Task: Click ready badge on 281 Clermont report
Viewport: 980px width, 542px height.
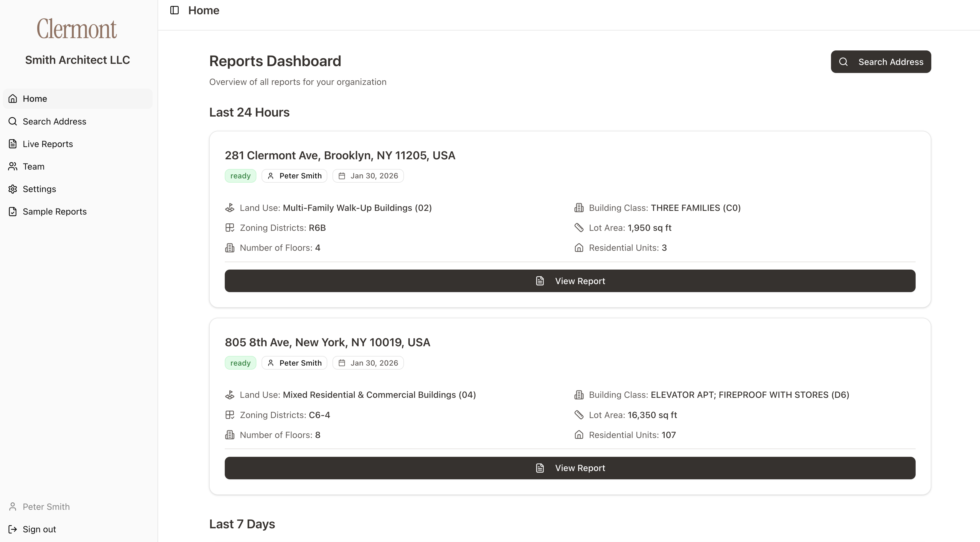Action: point(240,176)
